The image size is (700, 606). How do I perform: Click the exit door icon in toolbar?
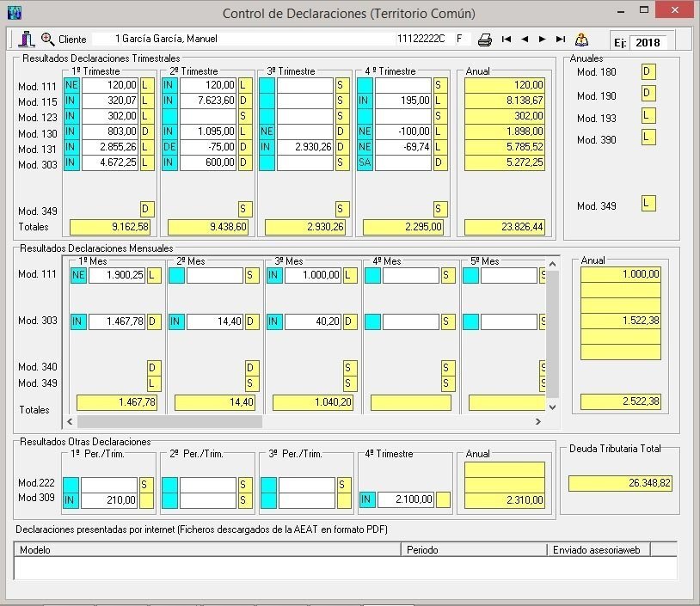[27, 39]
